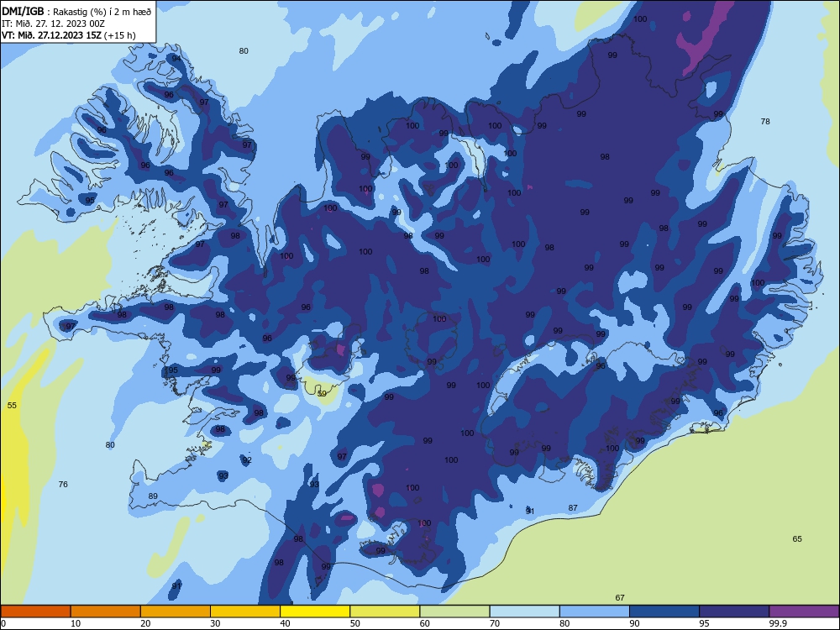840x630 pixels.
Task: Click the '40' legend scale label
Action: [285, 623]
